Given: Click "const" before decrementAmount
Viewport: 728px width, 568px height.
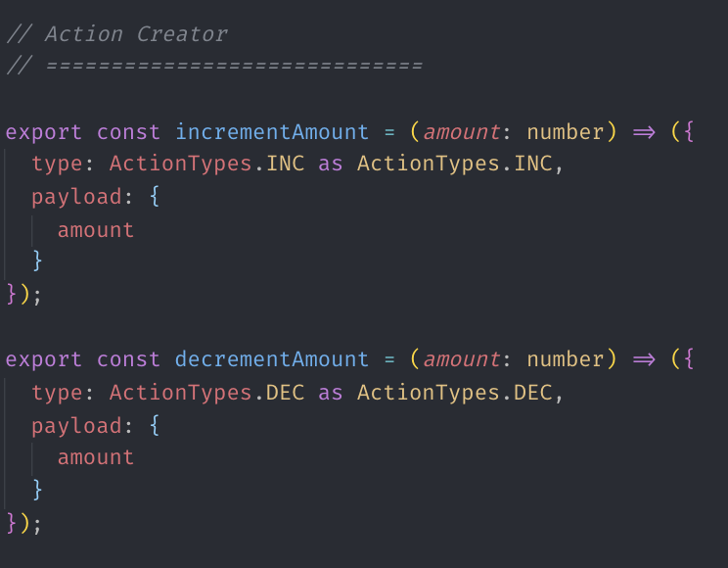Looking at the screenshot, I should coord(128,359).
